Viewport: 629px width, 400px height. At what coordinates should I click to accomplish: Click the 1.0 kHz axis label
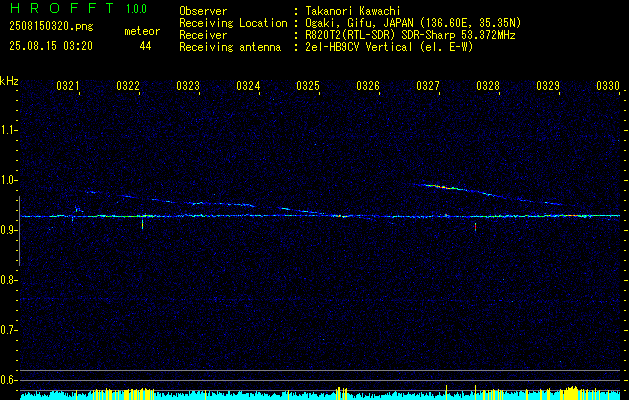point(8,180)
